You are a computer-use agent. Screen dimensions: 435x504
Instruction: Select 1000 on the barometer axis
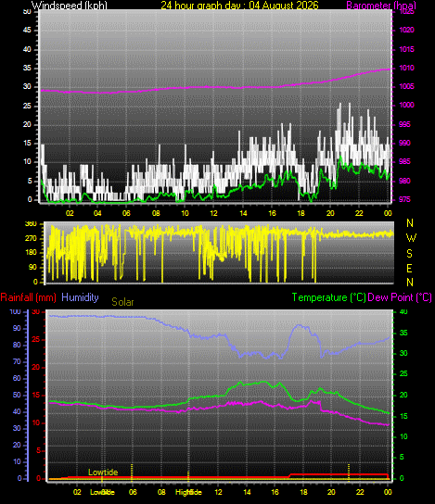(406, 105)
